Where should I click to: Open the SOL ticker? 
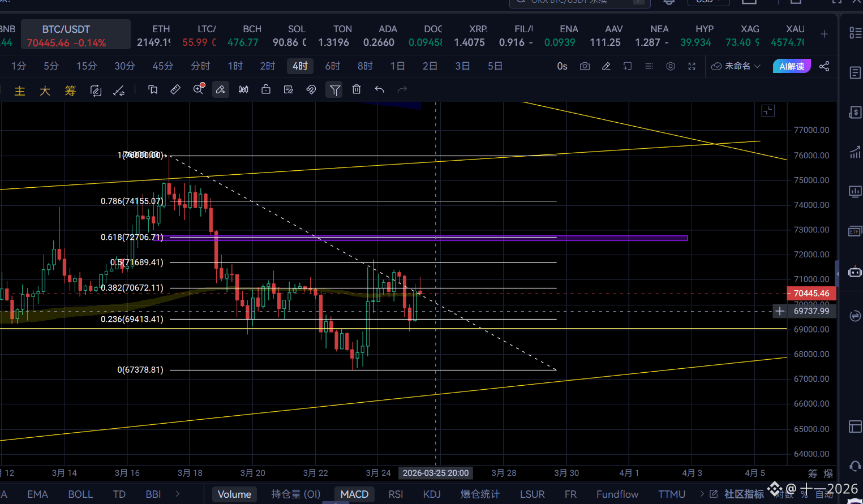(x=290, y=35)
